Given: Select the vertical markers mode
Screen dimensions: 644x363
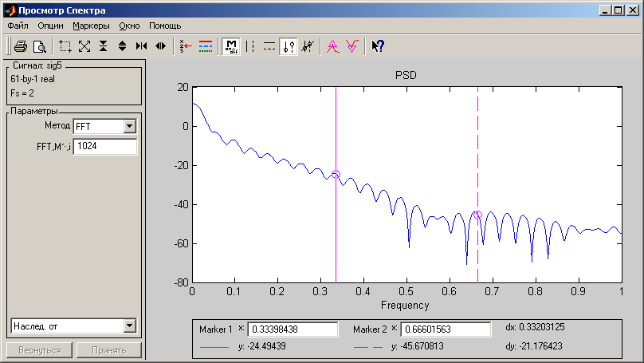Looking at the screenshot, I should pyautogui.click(x=250, y=46).
